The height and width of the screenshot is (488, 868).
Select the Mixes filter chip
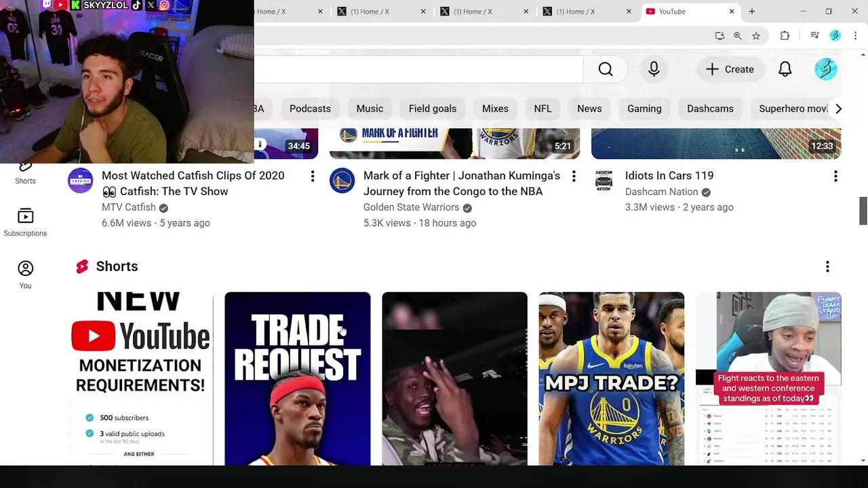tap(495, 108)
